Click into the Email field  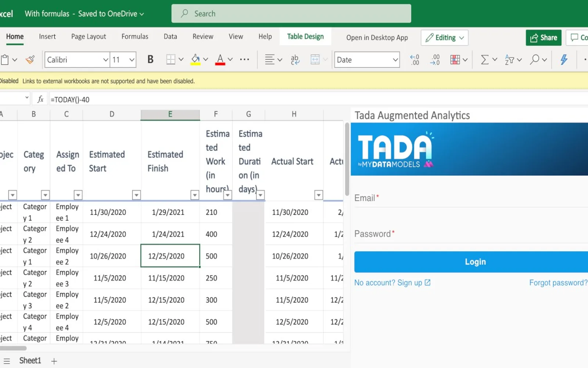coord(471,198)
